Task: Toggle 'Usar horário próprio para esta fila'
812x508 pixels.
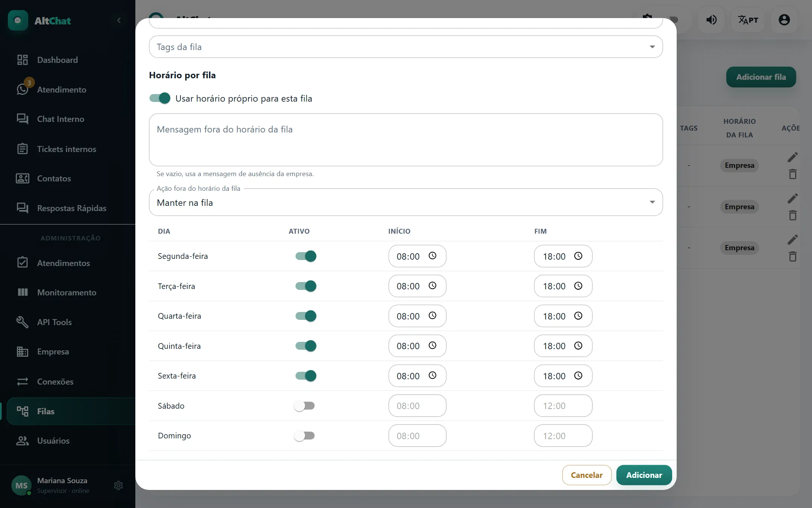Action: [160, 98]
